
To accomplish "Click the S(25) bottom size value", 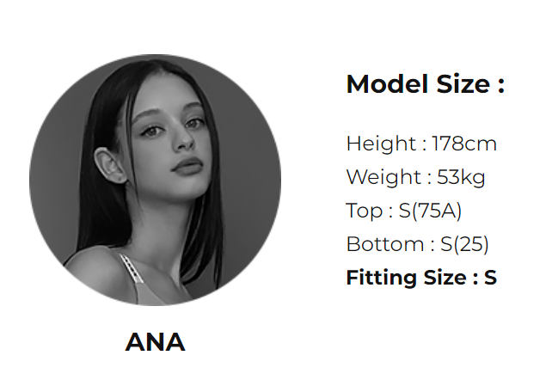I will (464, 244).
